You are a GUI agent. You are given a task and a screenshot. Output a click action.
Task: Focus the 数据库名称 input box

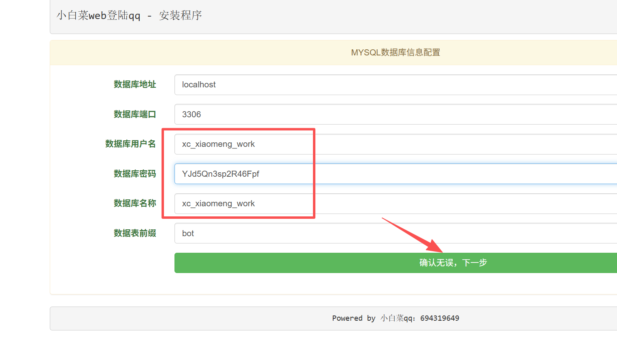pos(395,204)
